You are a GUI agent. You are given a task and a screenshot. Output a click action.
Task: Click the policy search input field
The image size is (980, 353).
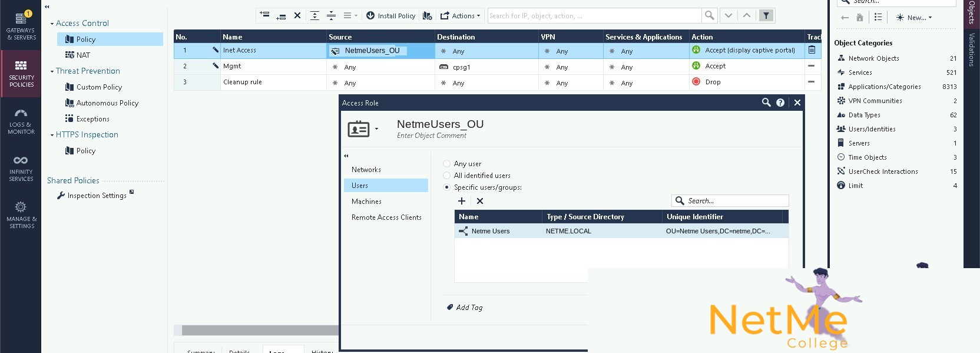(x=595, y=16)
